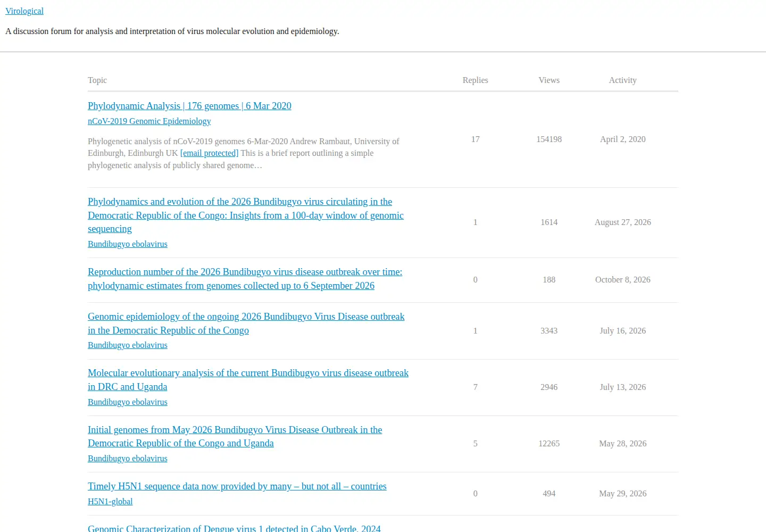Click the July 13, 2026 activity date
Screen dimensions: 766x532
point(623,387)
